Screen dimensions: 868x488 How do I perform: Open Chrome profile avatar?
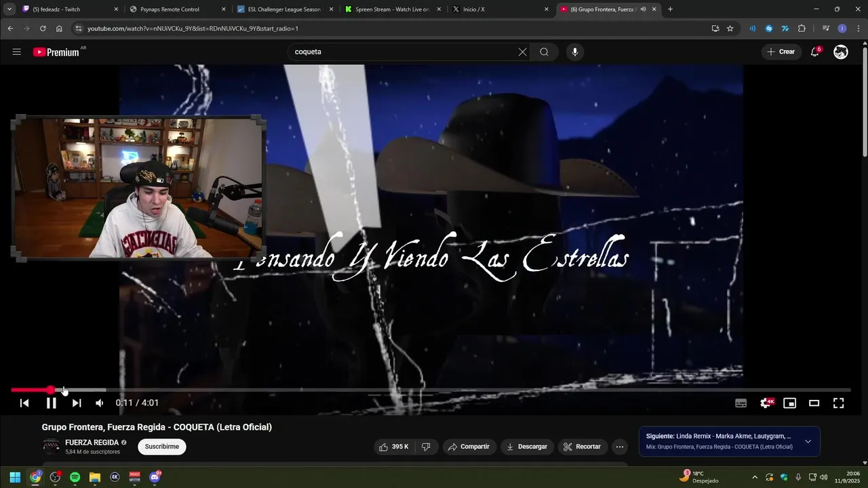(842, 28)
